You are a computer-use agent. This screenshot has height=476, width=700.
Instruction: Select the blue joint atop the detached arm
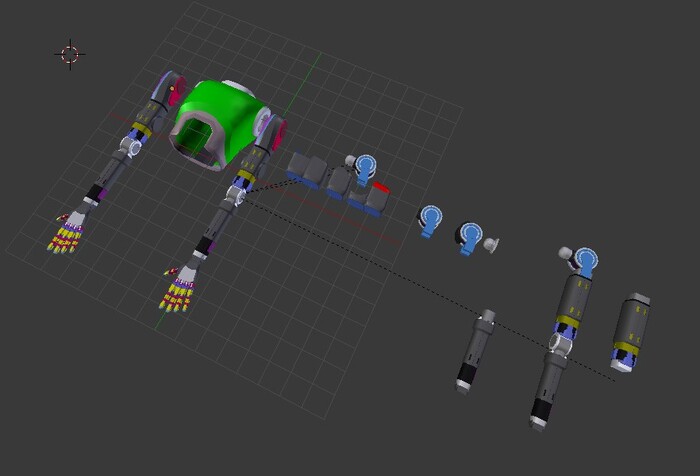[585, 262]
